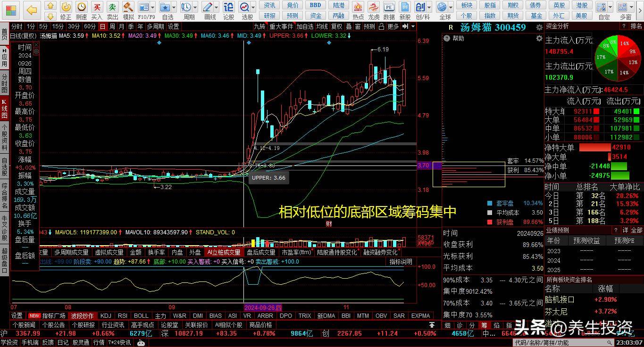Open the 模拟 simulated trading gavel icon
The width and height of the screenshot is (644, 347).
tap(128, 7)
